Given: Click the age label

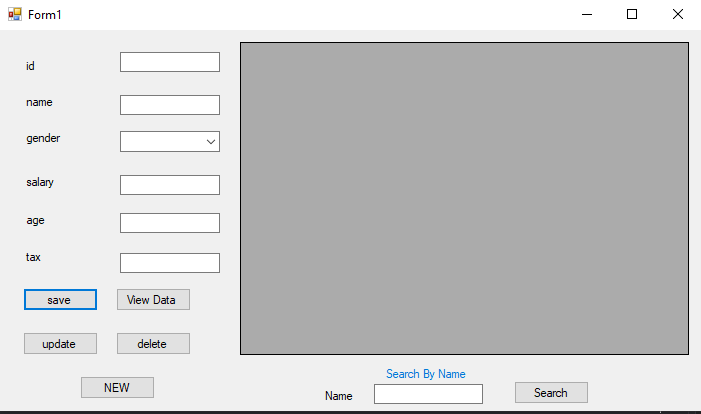Looking at the screenshot, I should click(35, 220).
